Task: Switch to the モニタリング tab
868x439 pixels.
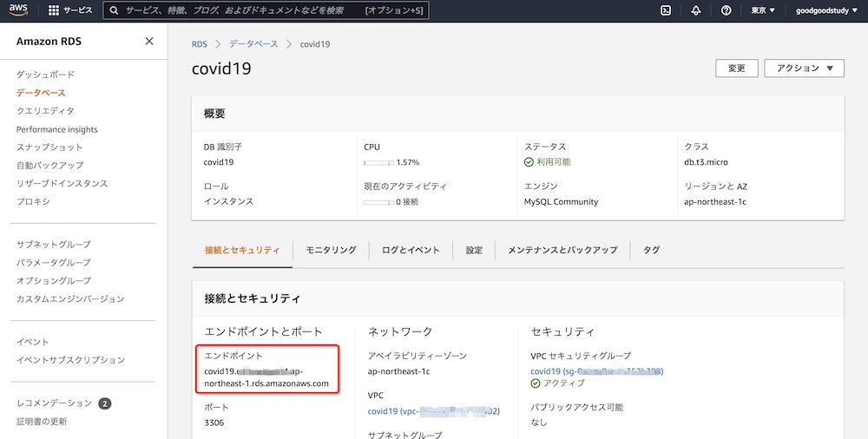Action: (331, 250)
